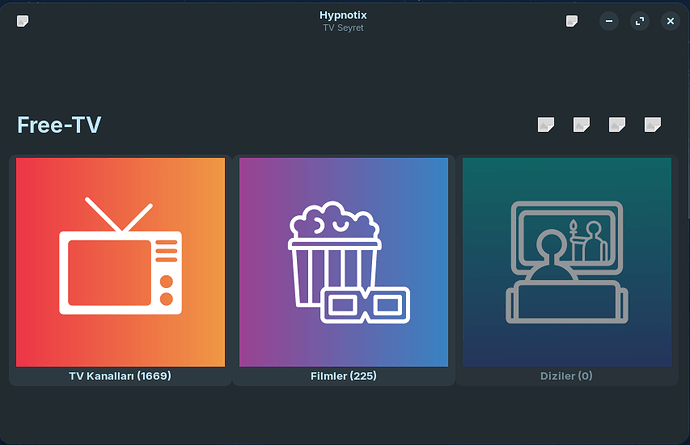The image size is (690, 445).
Task: Click the Free-TV provider heading
Action: tap(59, 125)
